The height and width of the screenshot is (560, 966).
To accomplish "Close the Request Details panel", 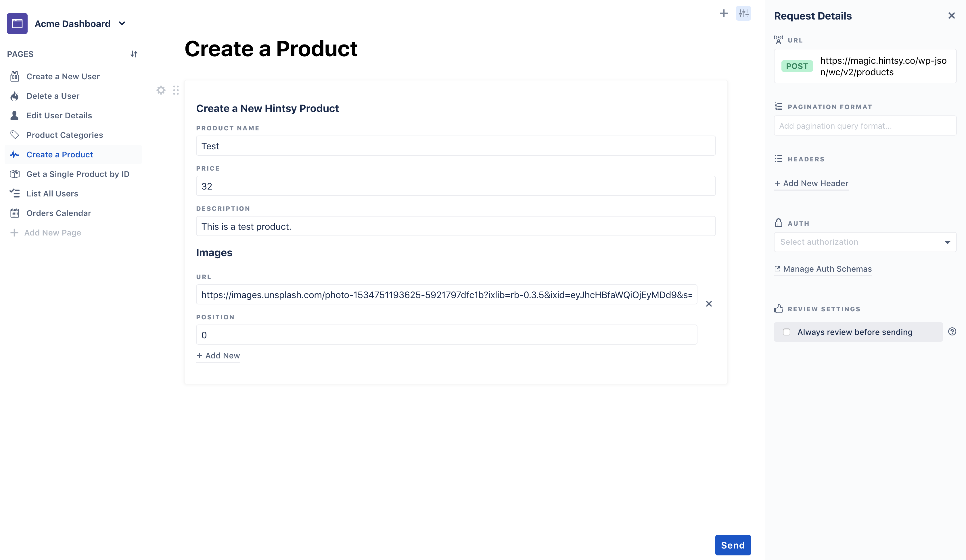I will coord(951,16).
